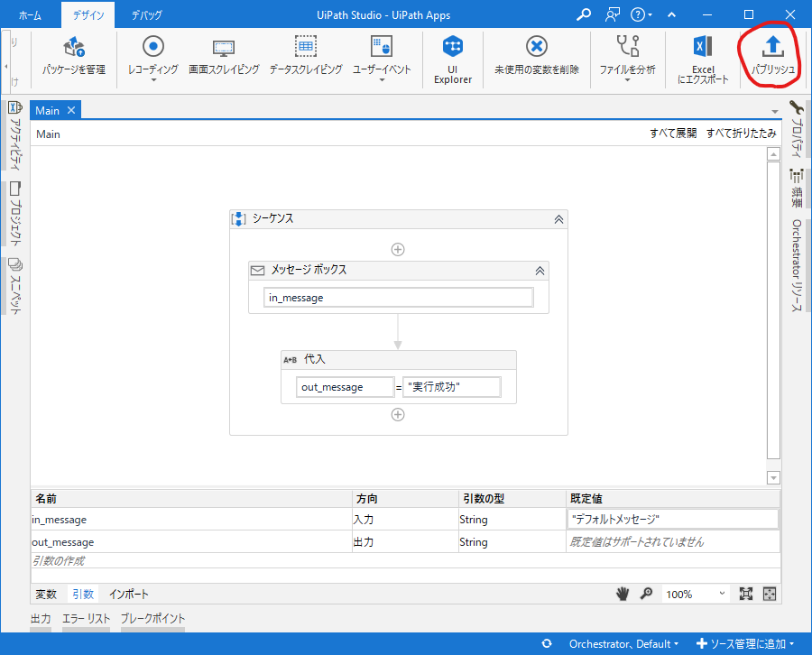Expand ユーザーイベント dropdown arrow
This screenshot has width=812, height=655.
tap(383, 80)
